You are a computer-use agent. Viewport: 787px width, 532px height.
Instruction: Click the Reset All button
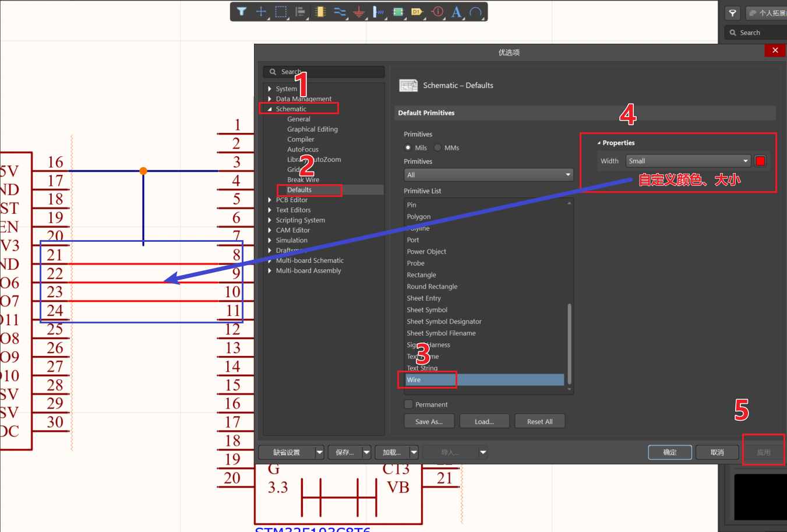point(539,421)
